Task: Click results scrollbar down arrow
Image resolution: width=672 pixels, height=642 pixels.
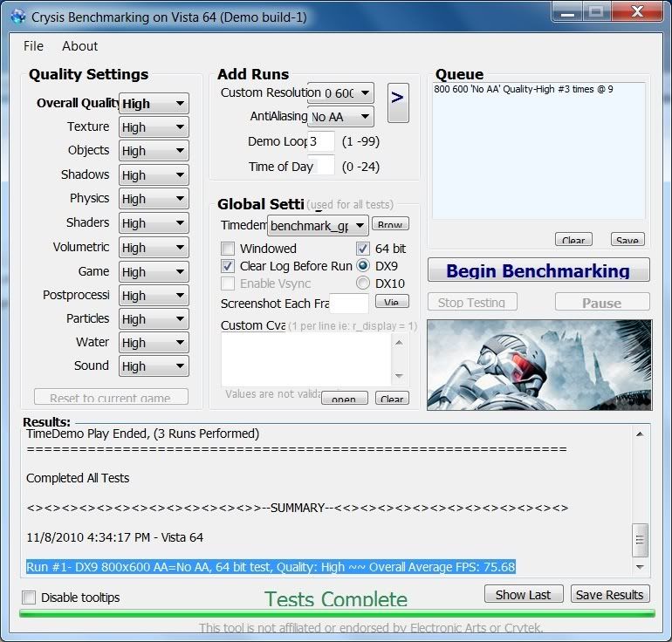Action: coord(640,567)
